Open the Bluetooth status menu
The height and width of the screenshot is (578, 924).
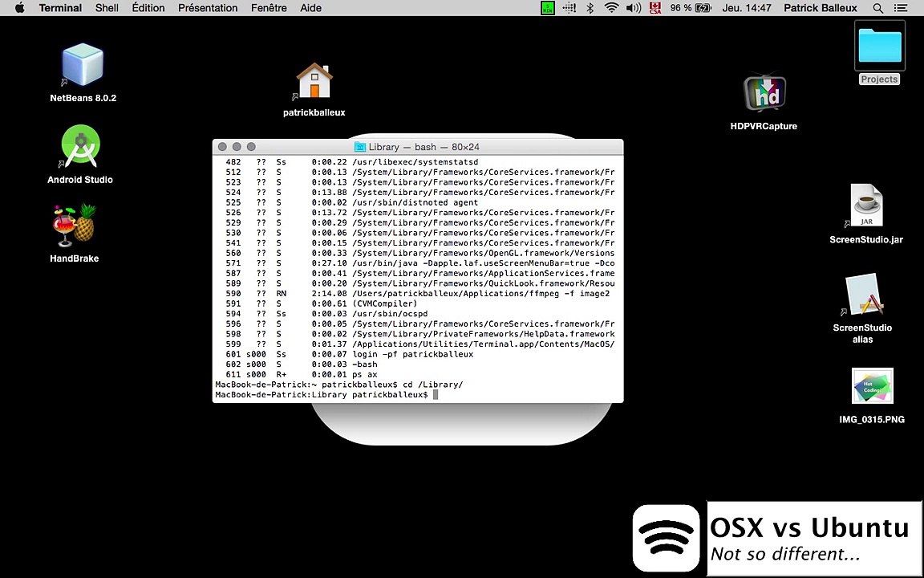590,8
